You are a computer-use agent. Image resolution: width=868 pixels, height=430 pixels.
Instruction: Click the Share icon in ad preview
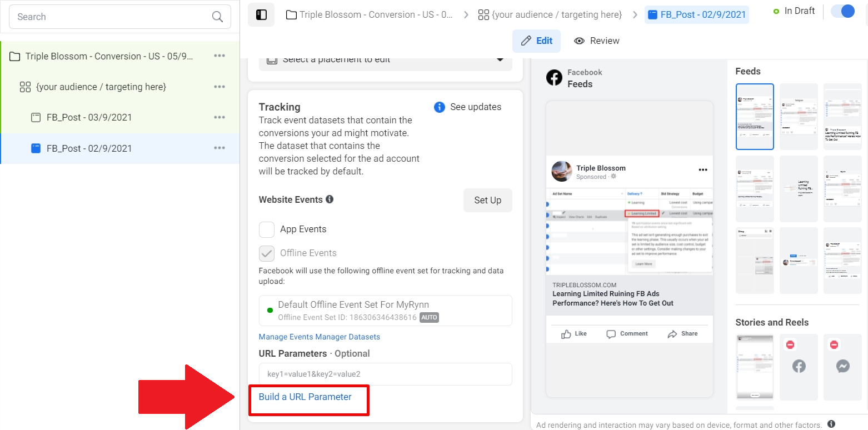[672, 334]
